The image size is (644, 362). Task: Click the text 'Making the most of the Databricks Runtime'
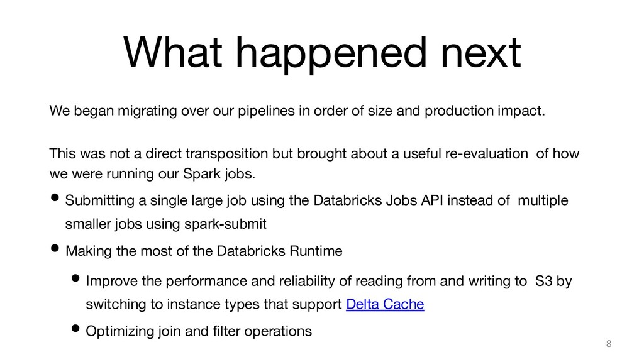(x=204, y=251)
